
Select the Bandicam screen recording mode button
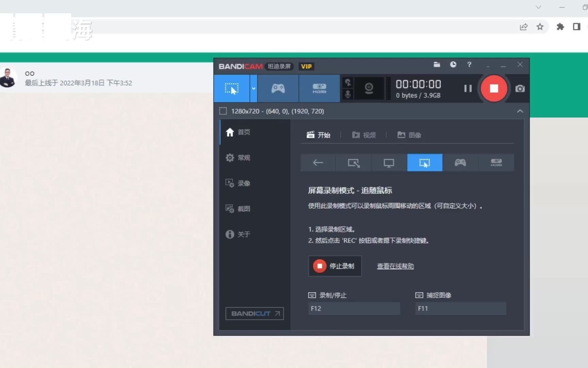(232, 89)
